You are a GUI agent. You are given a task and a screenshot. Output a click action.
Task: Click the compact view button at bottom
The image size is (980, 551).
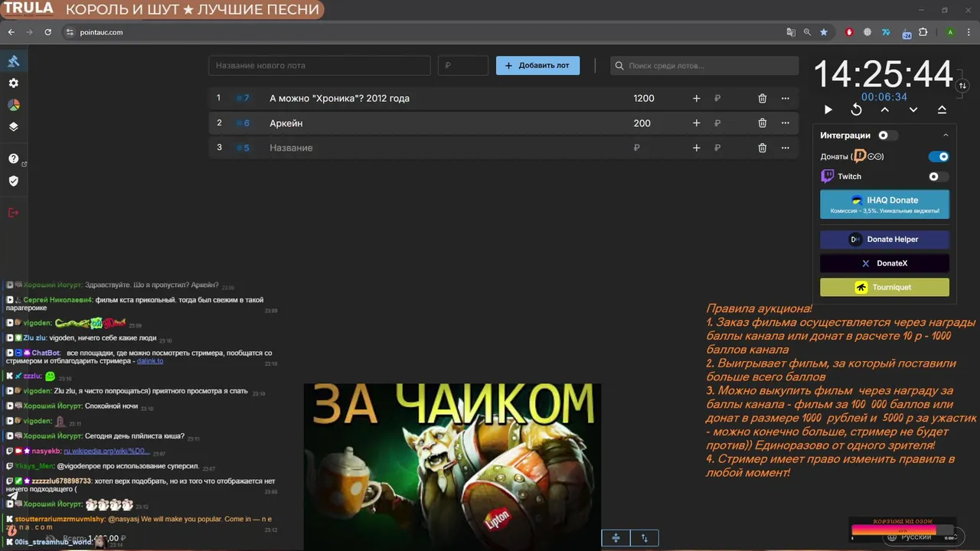tap(616, 538)
